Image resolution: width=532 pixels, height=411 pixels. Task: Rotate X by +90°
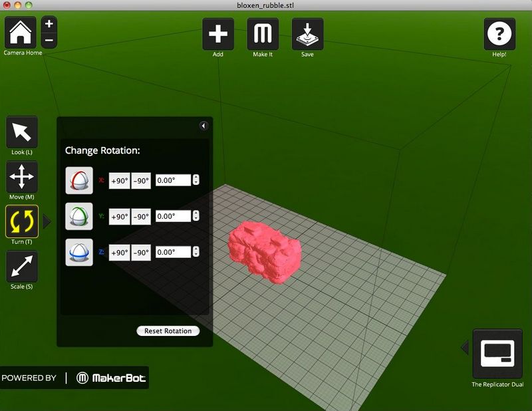(x=120, y=181)
